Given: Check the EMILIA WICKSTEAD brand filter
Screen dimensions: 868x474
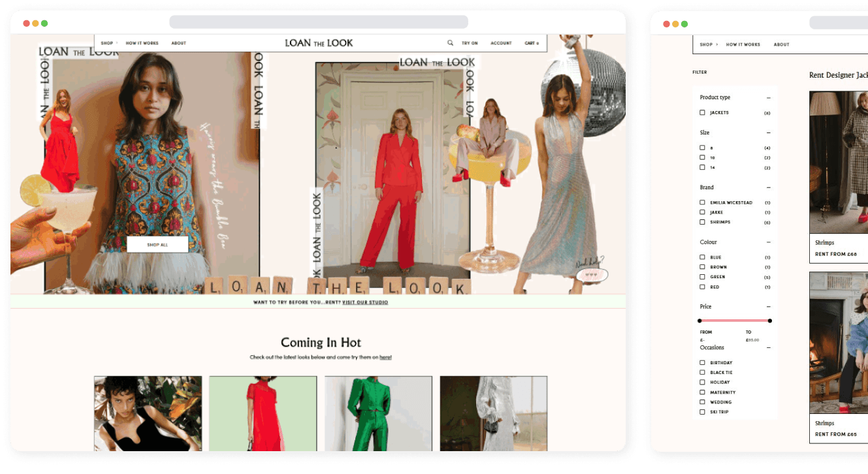Looking at the screenshot, I should coord(702,202).
